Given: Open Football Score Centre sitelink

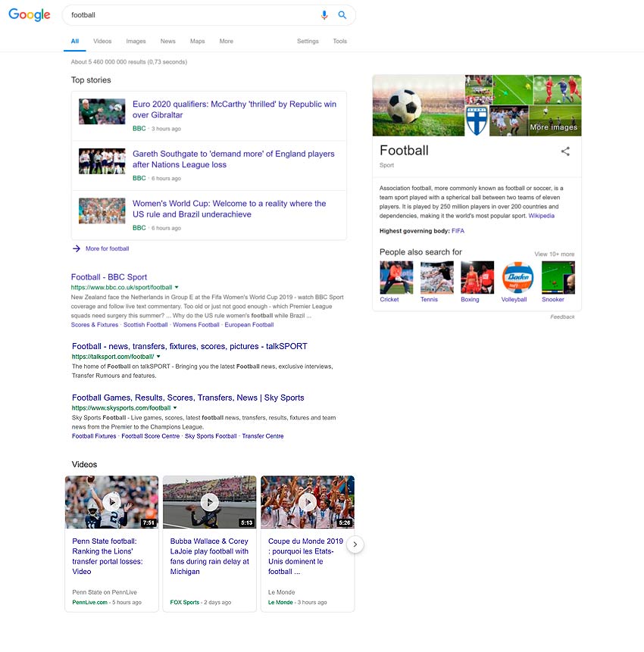Looking at the screenshot, I should tap(151, 436).
